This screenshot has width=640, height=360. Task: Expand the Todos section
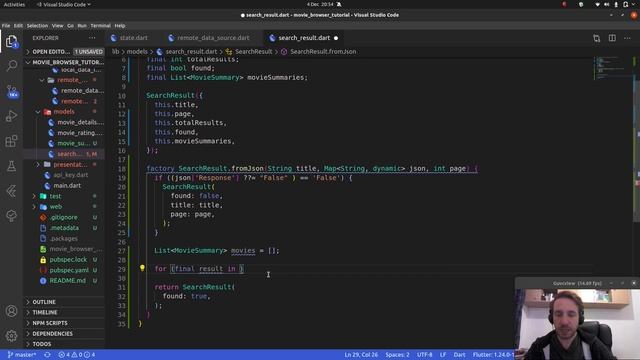pos(64,344)
